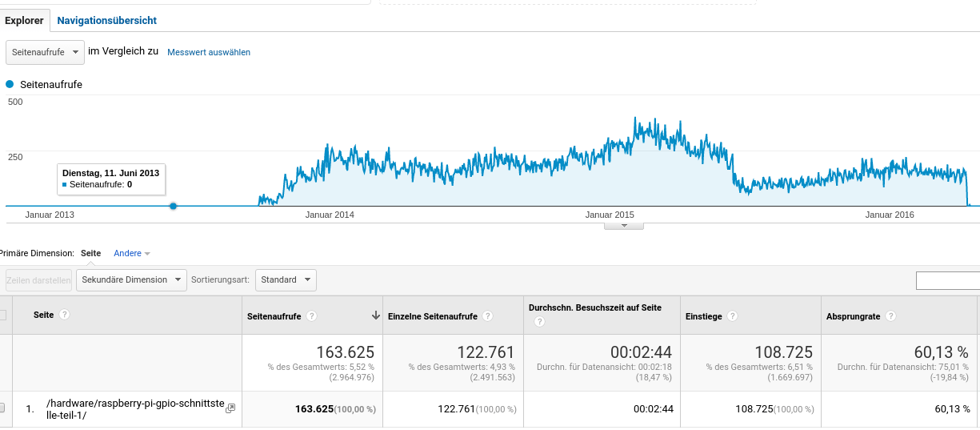Click help icon next to Seite column

coord(65,315)
